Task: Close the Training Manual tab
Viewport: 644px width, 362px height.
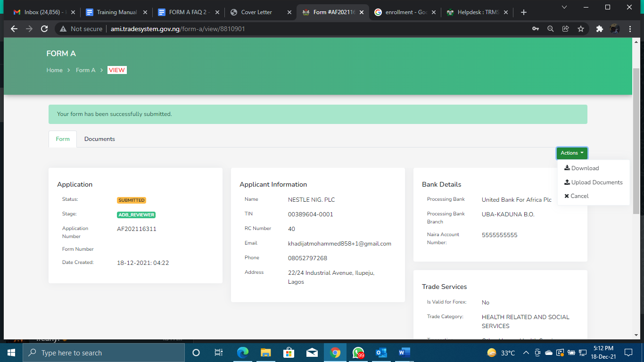Action: pyautogui.click(x=145, y=12)
